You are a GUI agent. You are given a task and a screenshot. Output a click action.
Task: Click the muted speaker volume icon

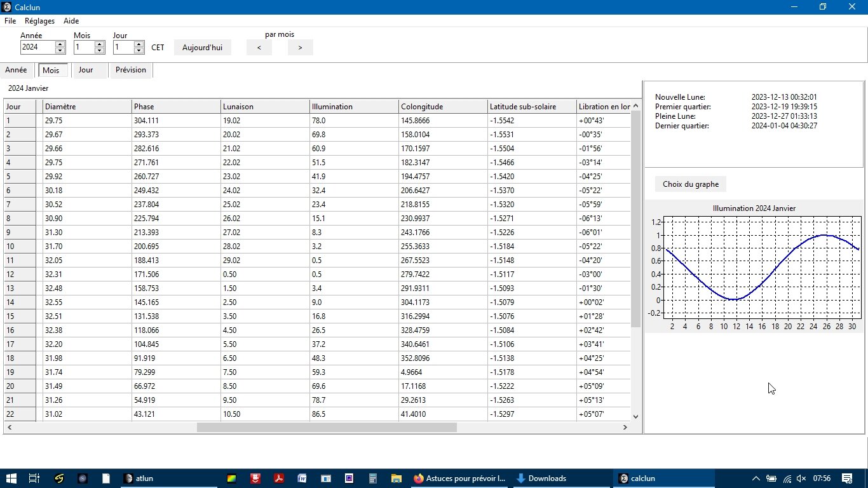(x=801, y=478)
